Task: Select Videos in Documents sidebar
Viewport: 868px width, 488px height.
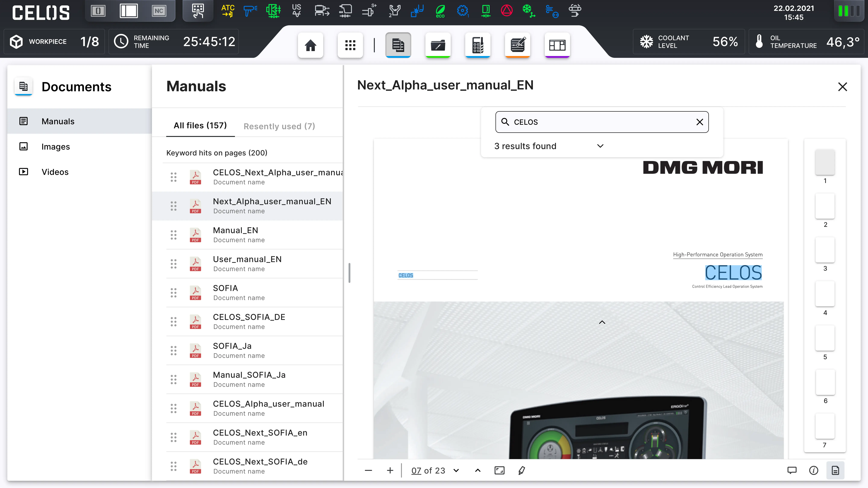Action: (x=80, y=172)
